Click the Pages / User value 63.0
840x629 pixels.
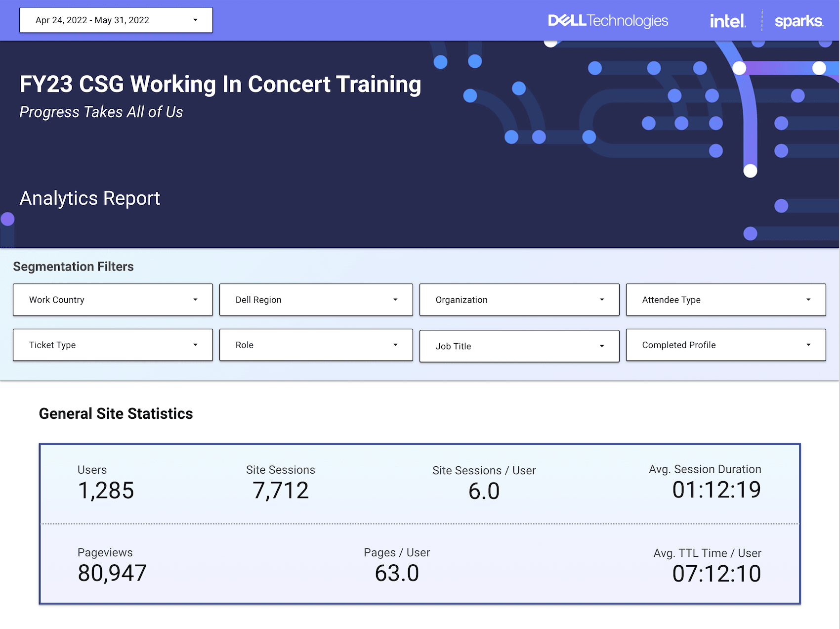click(397, 573)
